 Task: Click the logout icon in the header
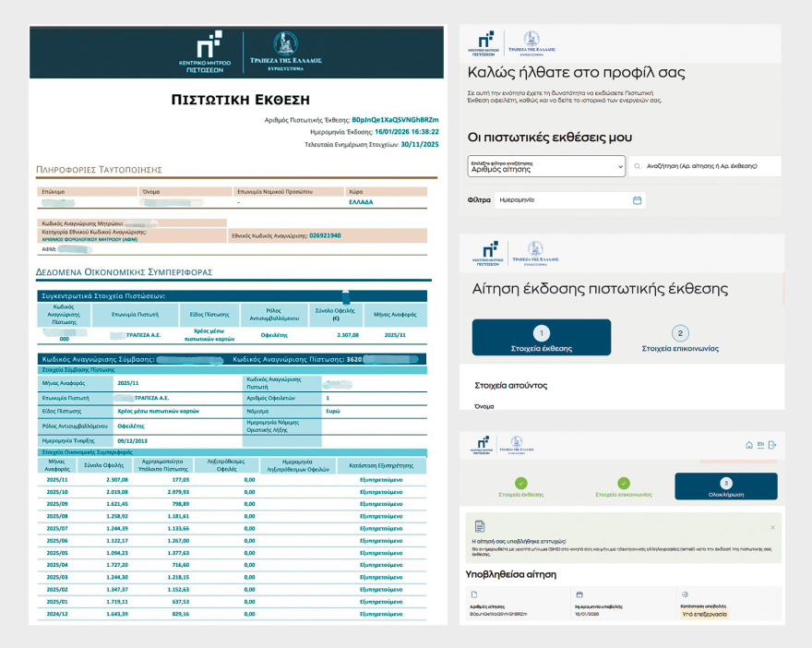tap(771, 445)
